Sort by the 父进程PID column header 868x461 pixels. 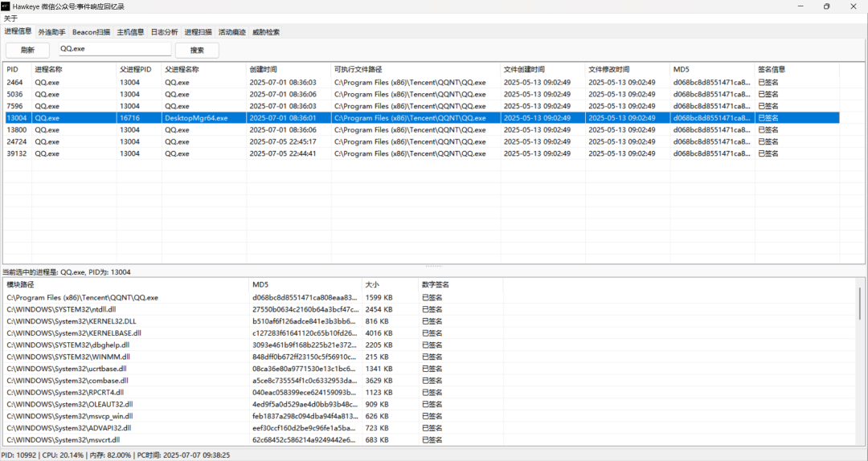139,69
